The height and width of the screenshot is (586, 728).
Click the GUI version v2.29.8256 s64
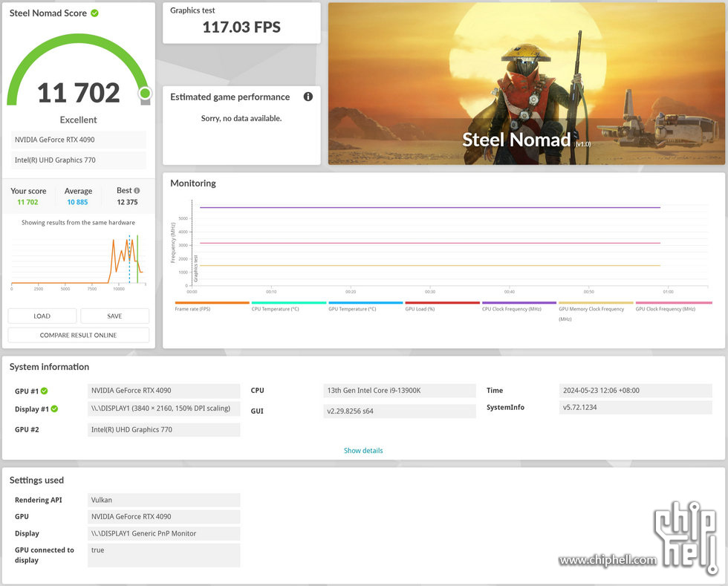click(400, 411)
